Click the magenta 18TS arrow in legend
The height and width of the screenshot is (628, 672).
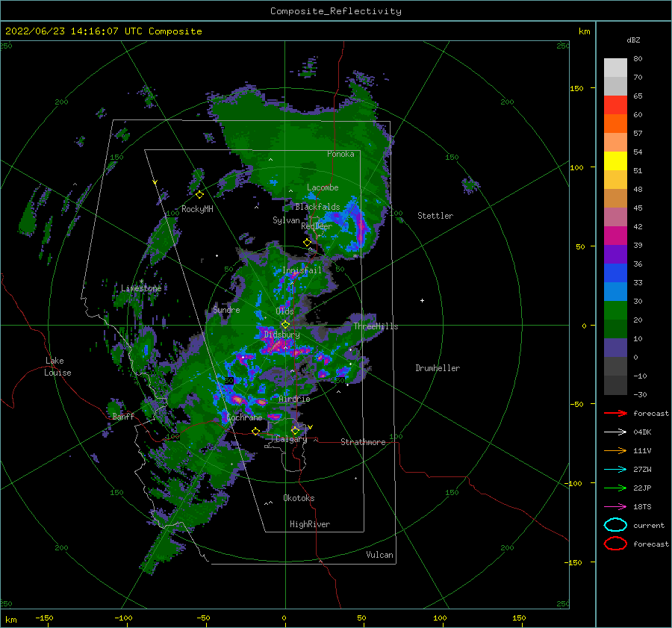[x=615, y=507]
